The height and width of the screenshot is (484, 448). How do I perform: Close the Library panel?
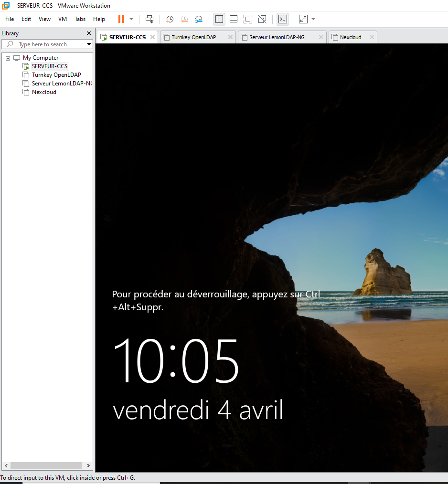coord(88,33)
